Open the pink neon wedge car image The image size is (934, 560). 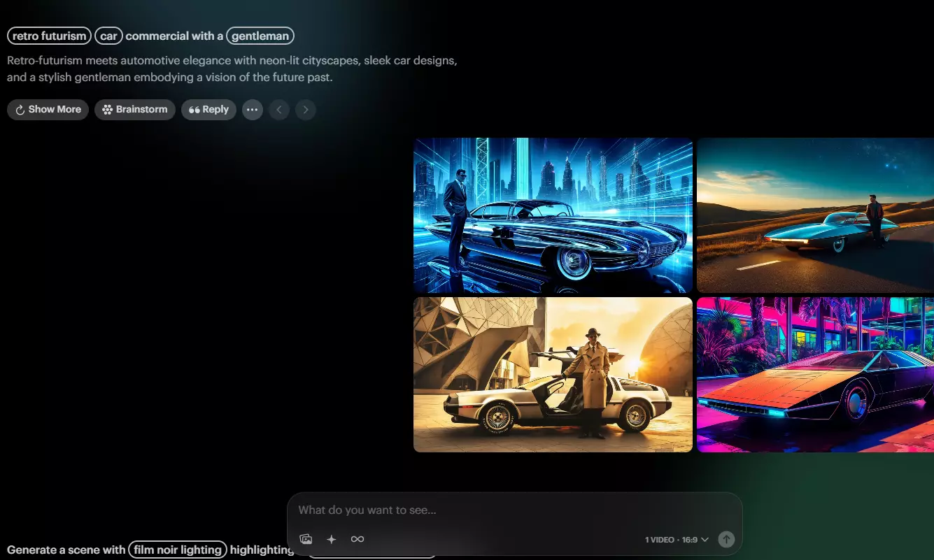tap(815, 375)
